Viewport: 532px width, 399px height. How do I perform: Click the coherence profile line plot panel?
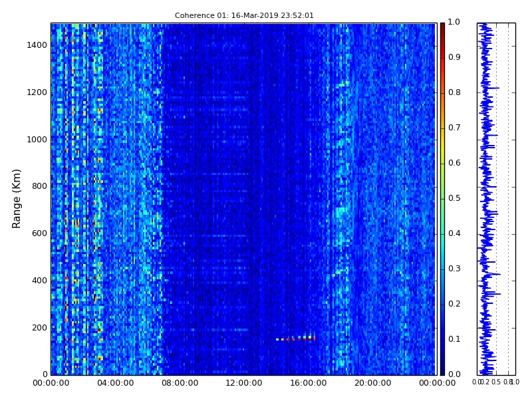496,199
